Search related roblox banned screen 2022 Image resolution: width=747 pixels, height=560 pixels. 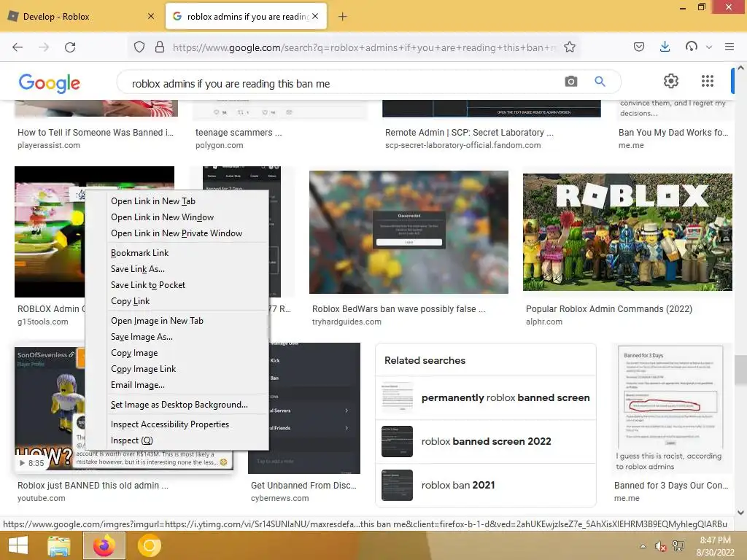486,441
